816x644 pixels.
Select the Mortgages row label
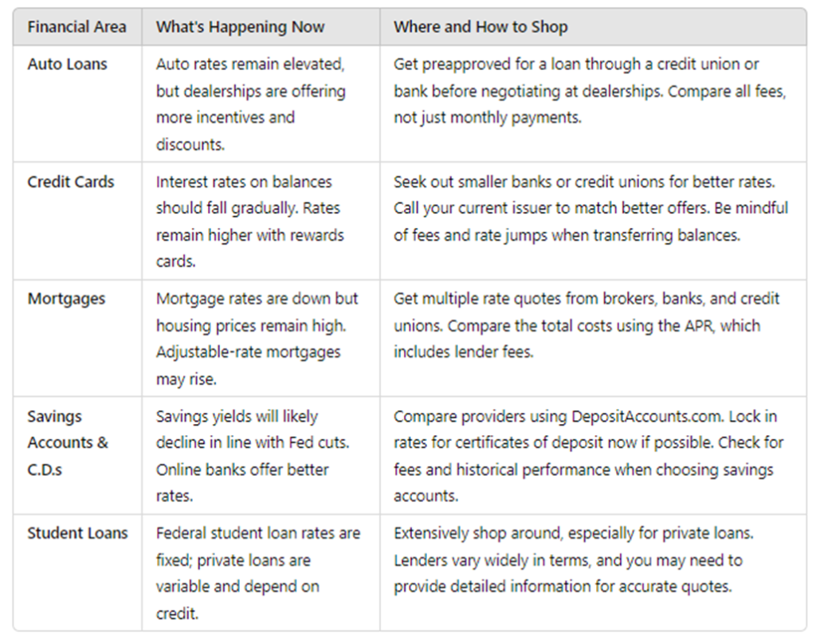pyautogui.click(x=66, y=299)
